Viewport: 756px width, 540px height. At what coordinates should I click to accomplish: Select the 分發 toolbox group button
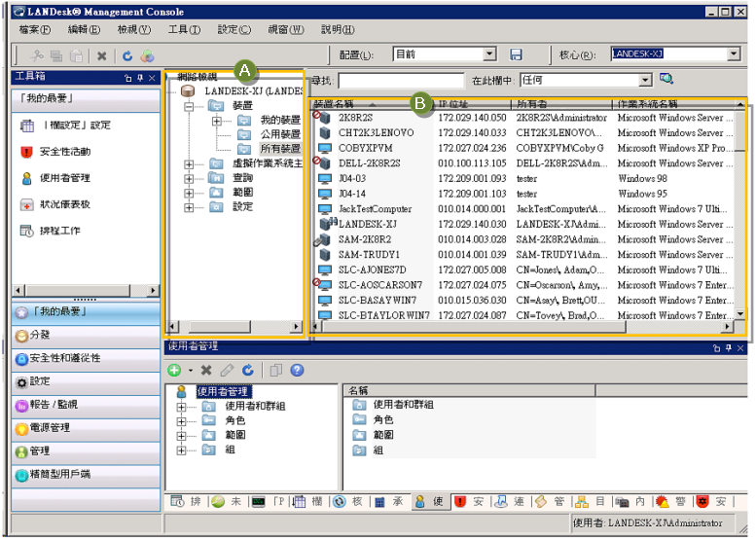pyautogui.click(x=86, y=336)
